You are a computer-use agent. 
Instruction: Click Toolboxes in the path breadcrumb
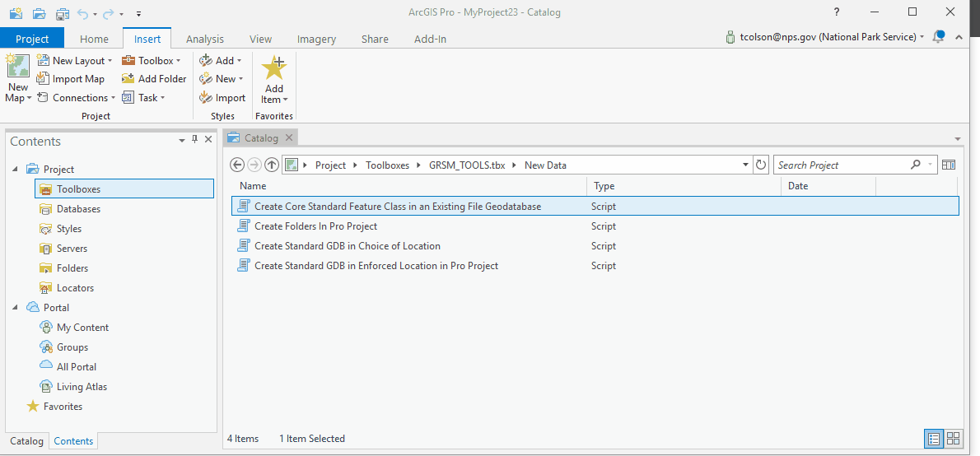click(388, 165)
